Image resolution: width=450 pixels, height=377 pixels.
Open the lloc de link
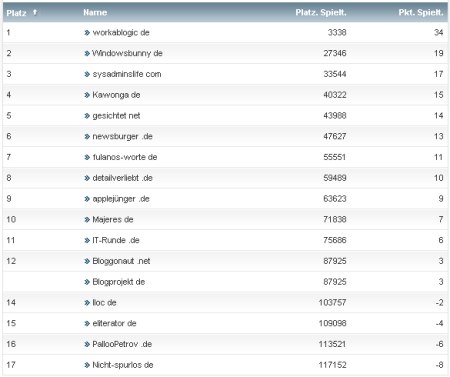(x=104, y=303)
